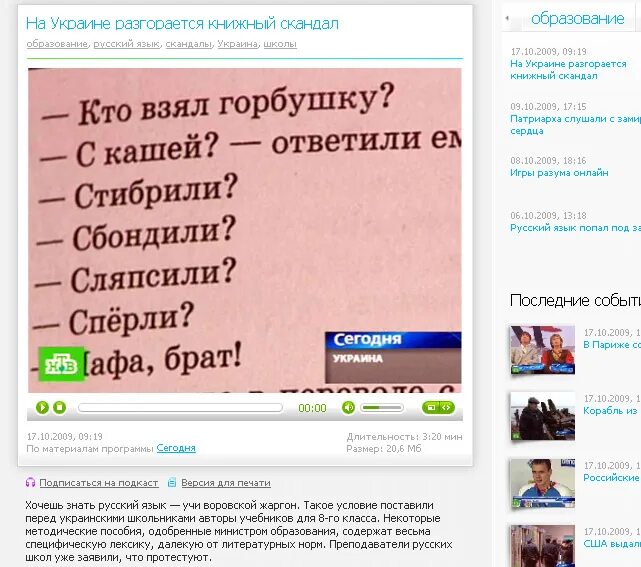641x567 pixels.
Task: Click the print version document icon
Action: [172, 482]
